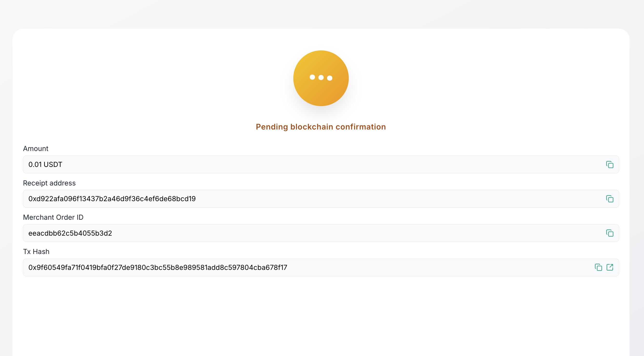The height and width of the screenshot is (356, 644).
Task: Select the order ID eeacdbb62c5b4055b3d2 text
Action: (x=70, y=233)
